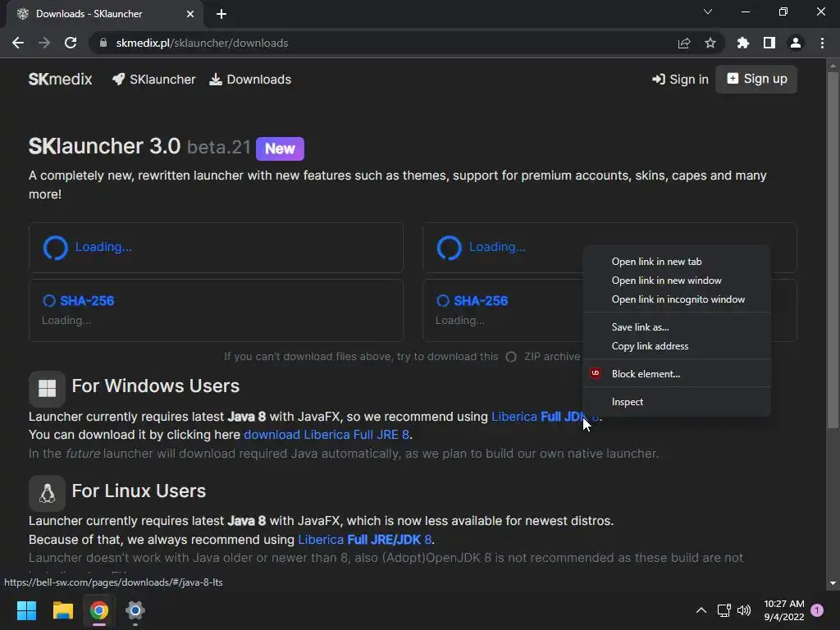Image resolution: width=840 pixels, height=630 pixels.
Task: Click the right SHA-256 label
Action: 481,300
